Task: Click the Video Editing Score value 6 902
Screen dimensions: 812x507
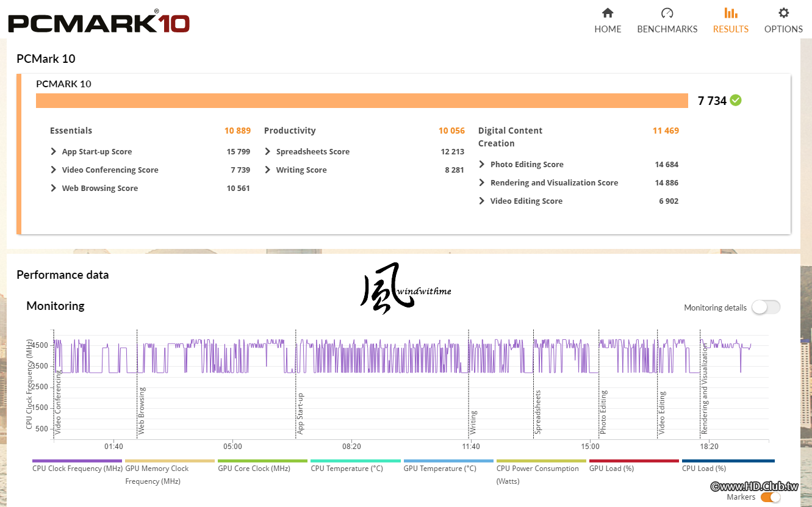Action: [x=668, y=201]
